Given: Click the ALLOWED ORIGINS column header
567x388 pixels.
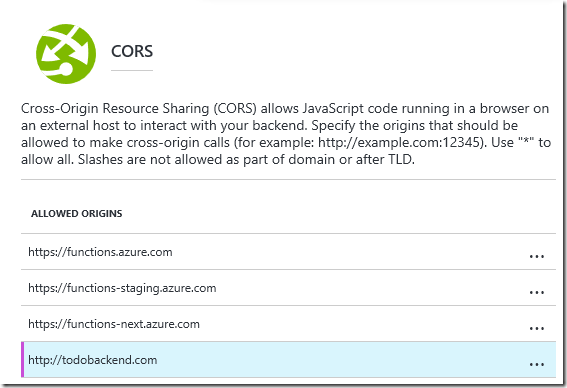Looking at the screenshot, I should coord(77,213).
